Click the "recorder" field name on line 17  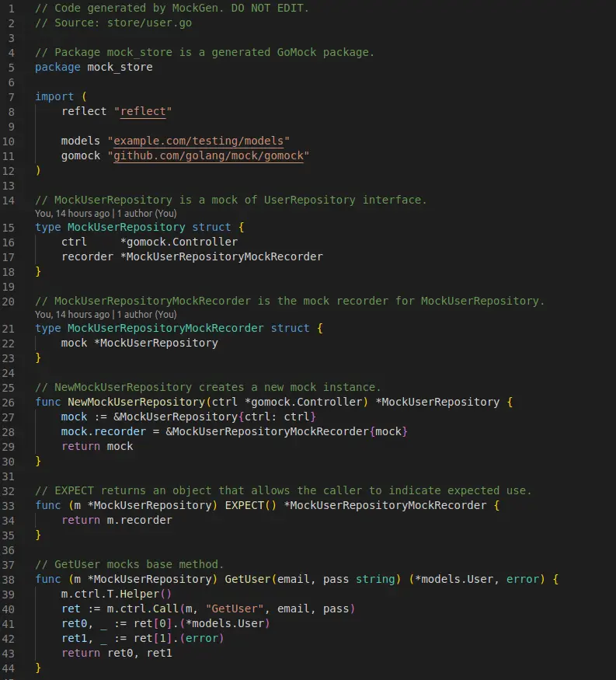click(87, 256)
